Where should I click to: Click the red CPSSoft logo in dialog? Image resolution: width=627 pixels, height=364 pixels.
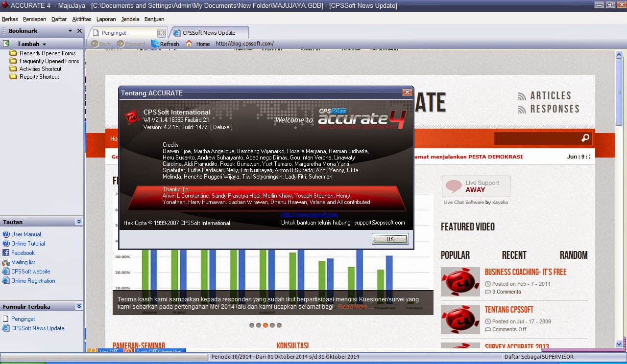coord(132,117)
